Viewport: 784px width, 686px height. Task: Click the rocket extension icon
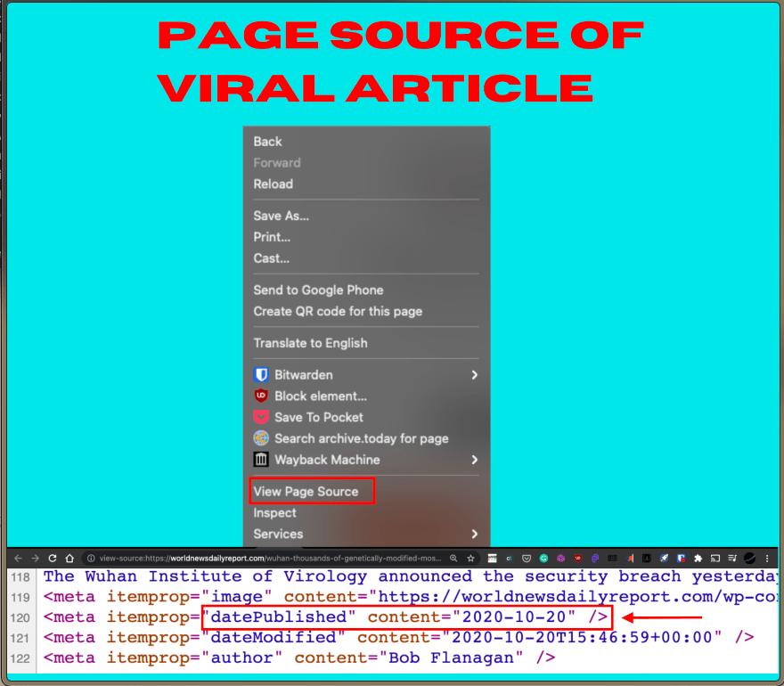click(664, 558)
